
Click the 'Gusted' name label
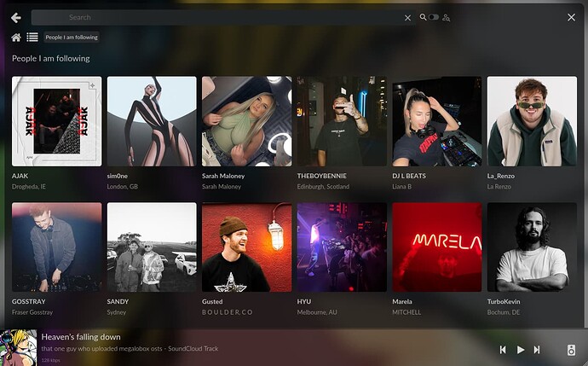212,301
